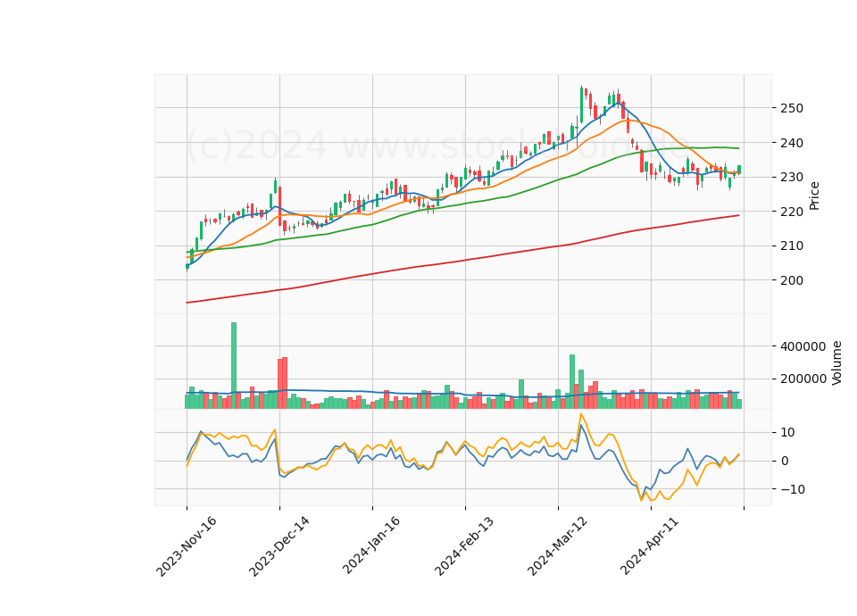Click the 2023-Dec-14 date label
The width and height of the screenshot is (857, 616).
click(x=279, y=546)
